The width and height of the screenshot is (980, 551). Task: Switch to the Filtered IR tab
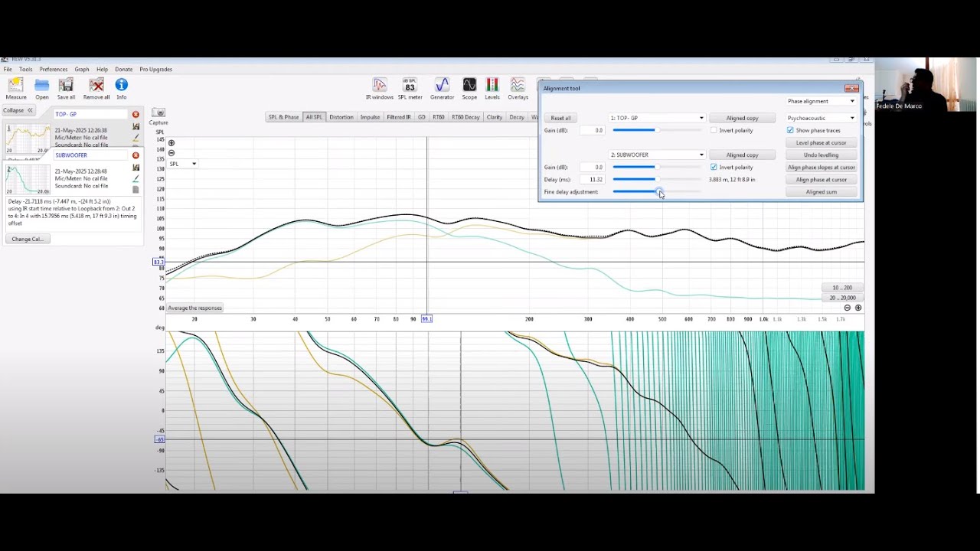pyautogui.click(x=399, y=117)
